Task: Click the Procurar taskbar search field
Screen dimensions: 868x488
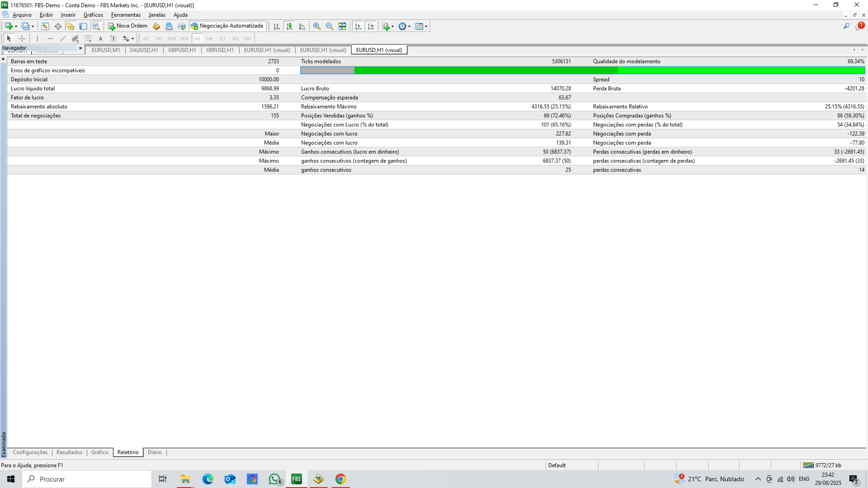Action: pyautogui.click(x=87, y=479)
